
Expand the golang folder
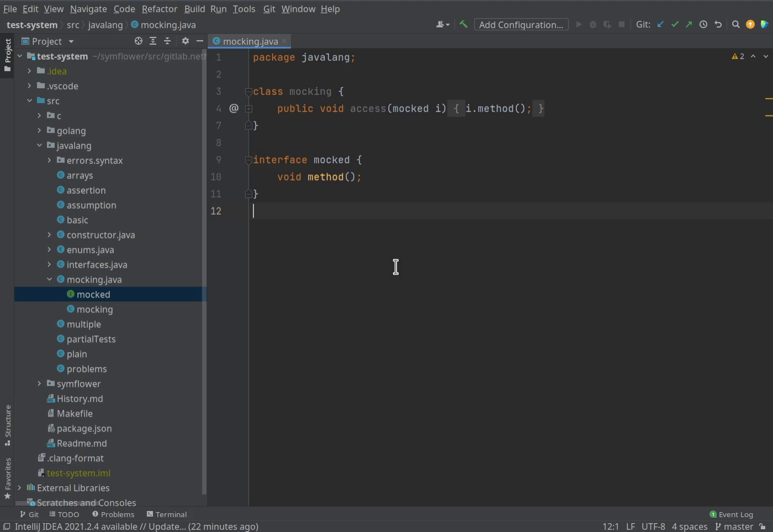coord(39,131)
